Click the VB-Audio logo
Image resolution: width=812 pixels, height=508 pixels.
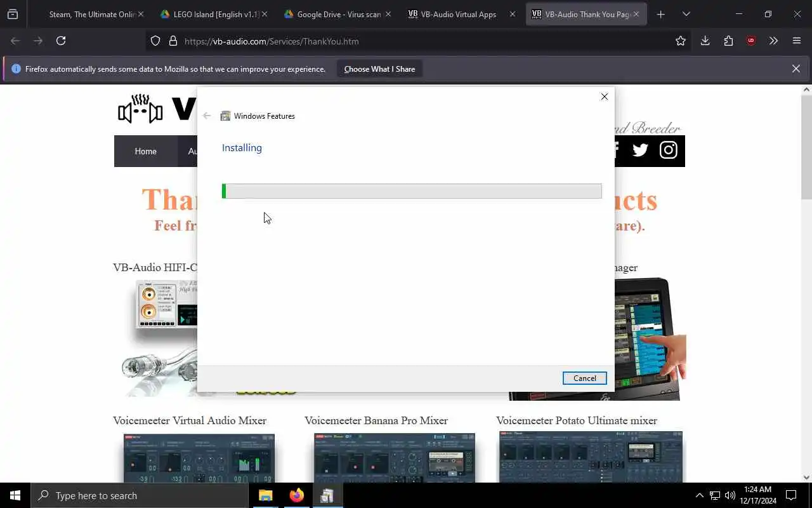click(x=157, y=109)
